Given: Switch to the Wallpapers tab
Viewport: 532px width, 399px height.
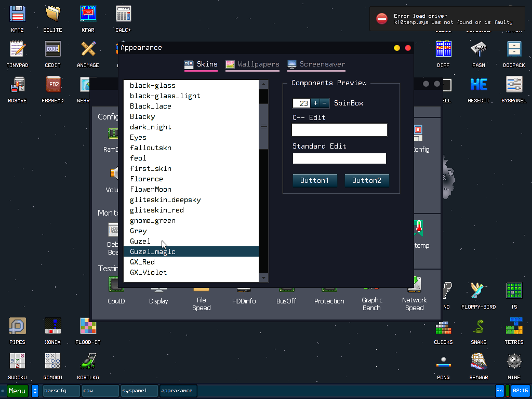Looking at the screenshot, I should click(x=252, y=64).
